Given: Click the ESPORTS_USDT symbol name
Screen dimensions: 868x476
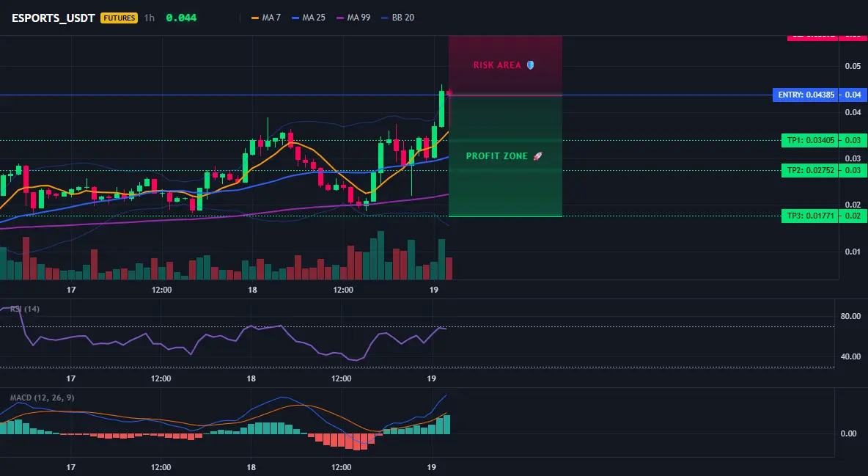Looking at the screenshot, I should coord(53,18).
